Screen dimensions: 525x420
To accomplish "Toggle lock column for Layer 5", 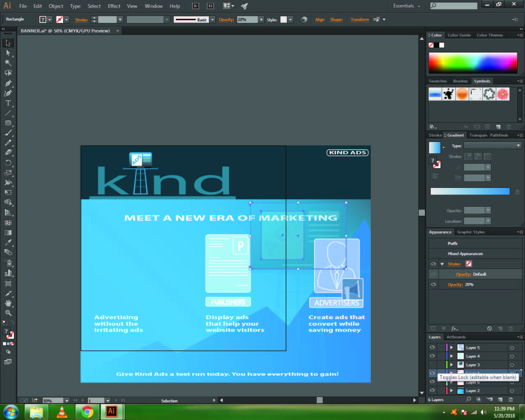I will point(441,347).
